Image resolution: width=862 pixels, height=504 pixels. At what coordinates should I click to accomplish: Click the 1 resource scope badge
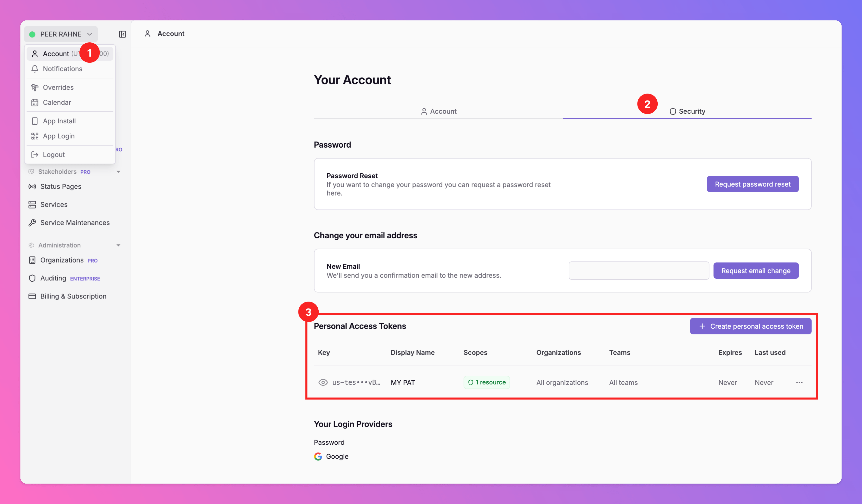click(486, 382)
